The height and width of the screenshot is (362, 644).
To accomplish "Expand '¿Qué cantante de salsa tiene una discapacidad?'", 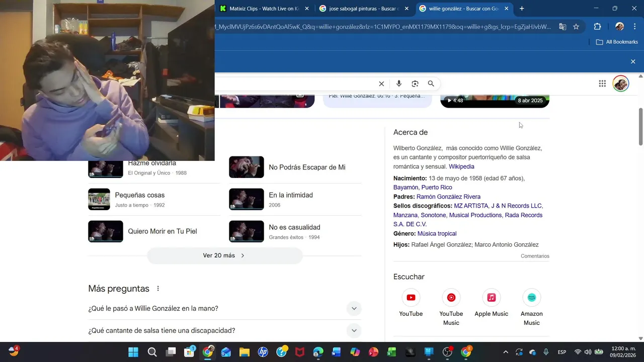I will 225,330.
